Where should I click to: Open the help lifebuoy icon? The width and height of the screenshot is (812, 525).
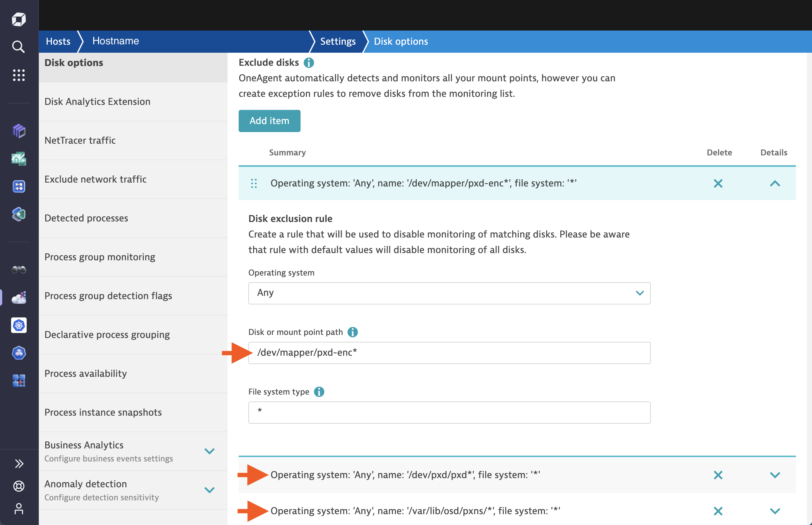point(19,486)
